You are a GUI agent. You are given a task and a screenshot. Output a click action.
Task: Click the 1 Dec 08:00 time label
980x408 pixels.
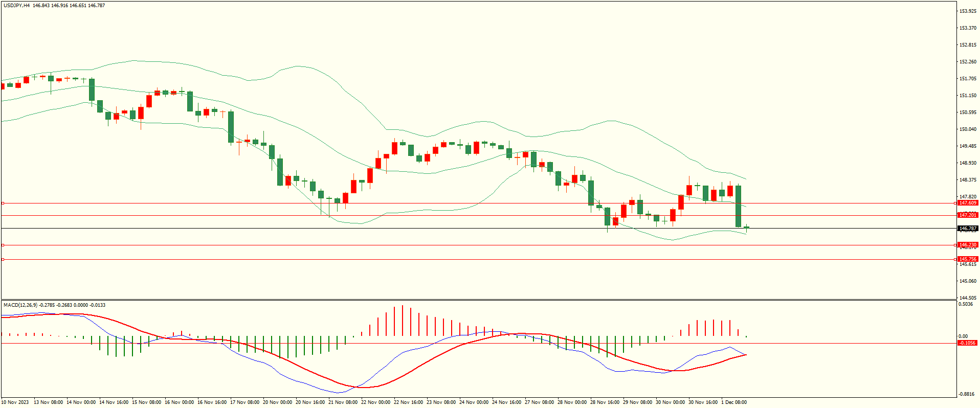(x=734, y=402)
